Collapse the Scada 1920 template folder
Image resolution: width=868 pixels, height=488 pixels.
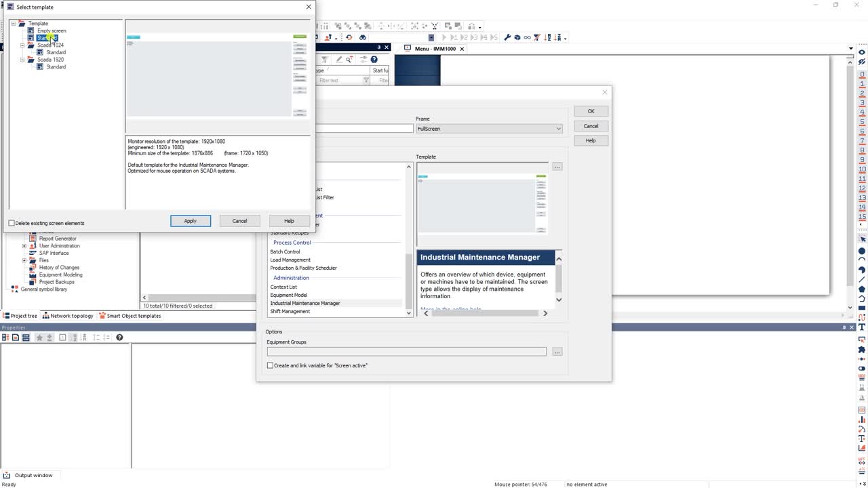(x=22, y=60)
